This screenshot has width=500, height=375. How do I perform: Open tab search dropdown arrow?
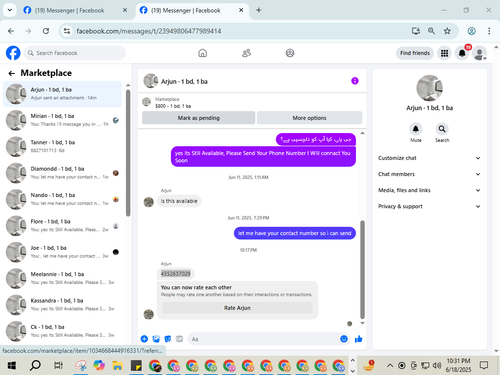click(10, 10)
